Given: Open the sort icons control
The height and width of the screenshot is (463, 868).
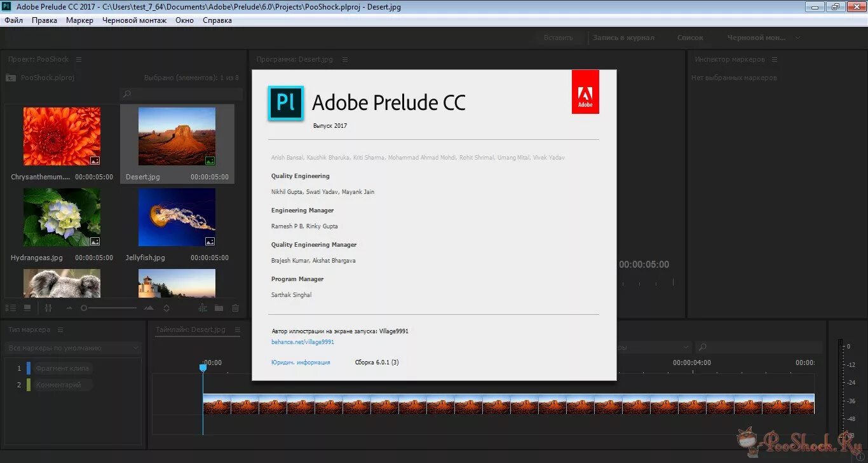Looking at the screenshot, I should (x=166, y=308).
